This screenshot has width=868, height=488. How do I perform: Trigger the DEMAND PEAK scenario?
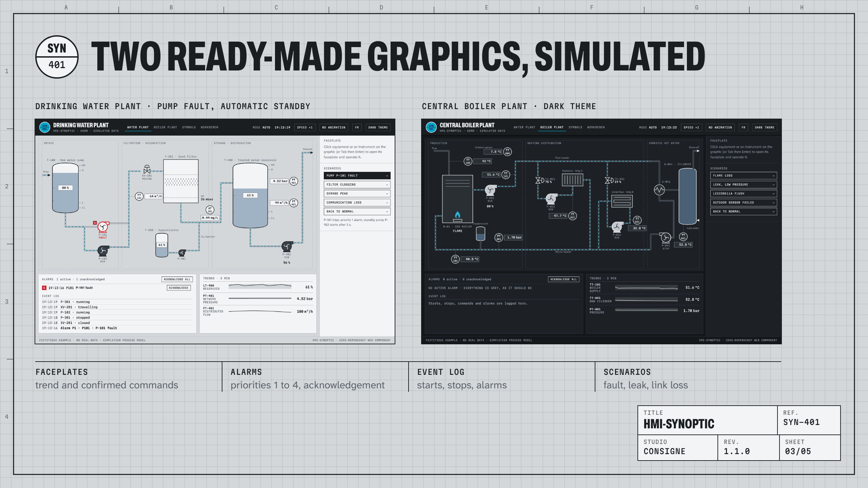[x=357, y=194]
